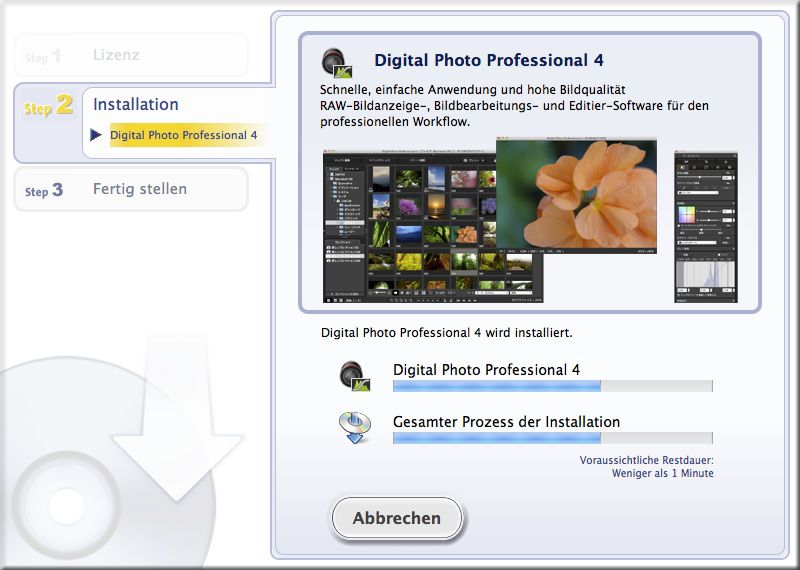Click the Abbrechen button

point(397,518)
